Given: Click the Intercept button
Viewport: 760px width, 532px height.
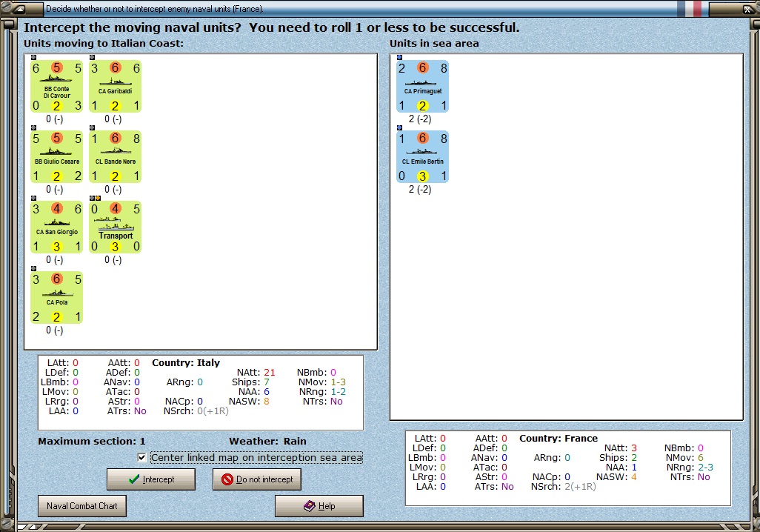Looking at the screenshot, I should point(150,479).
